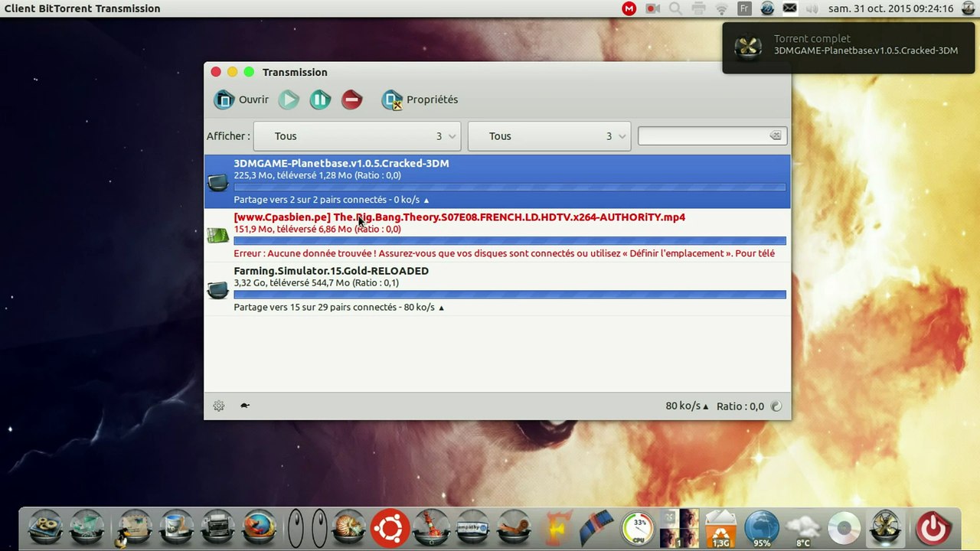Click the red screen recorder indicator
The image size is (980, 551).
[652, 8]
